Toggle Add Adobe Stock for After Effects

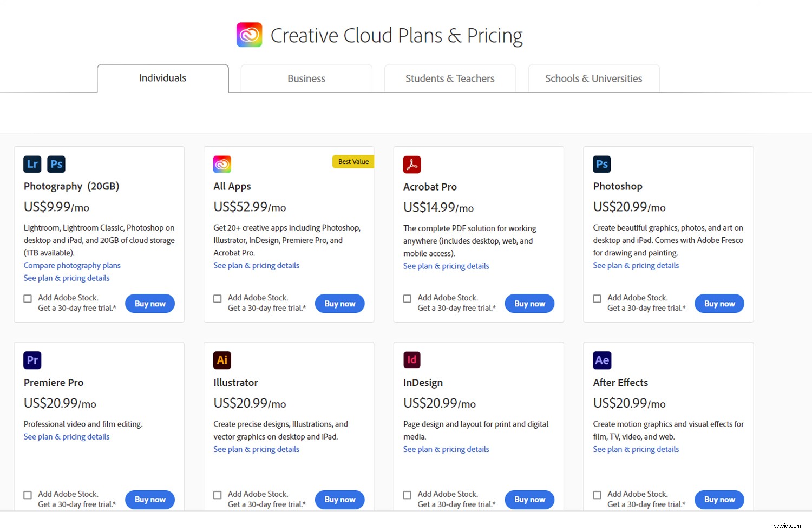click(x=597, y=495)
